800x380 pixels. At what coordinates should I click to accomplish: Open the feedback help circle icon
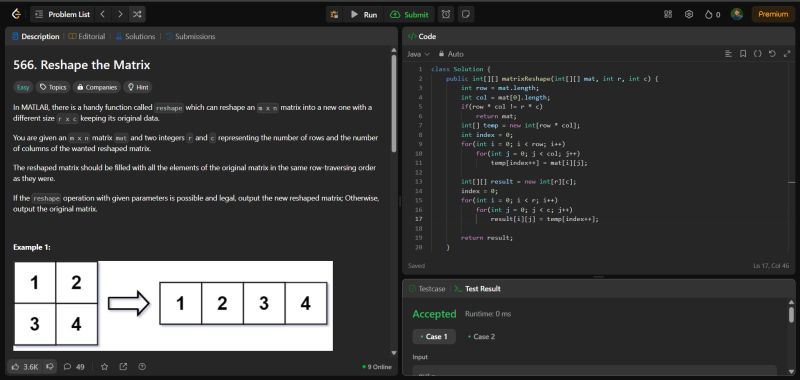pyautogui.click(x=142, y=366)
